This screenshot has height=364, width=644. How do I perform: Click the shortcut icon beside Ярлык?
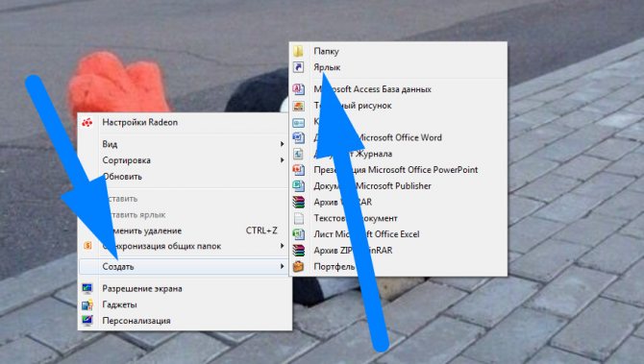coord(298,67)
